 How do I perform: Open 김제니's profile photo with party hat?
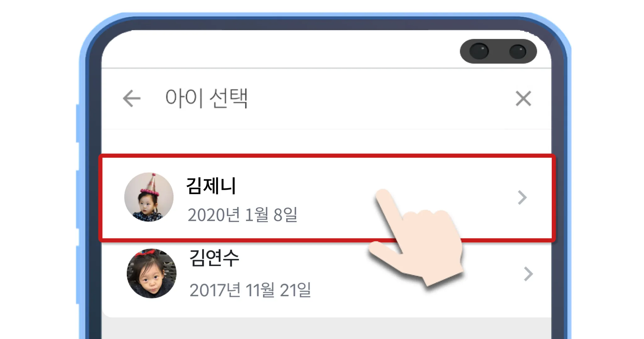pyautogui.click(x=149, y=197)
